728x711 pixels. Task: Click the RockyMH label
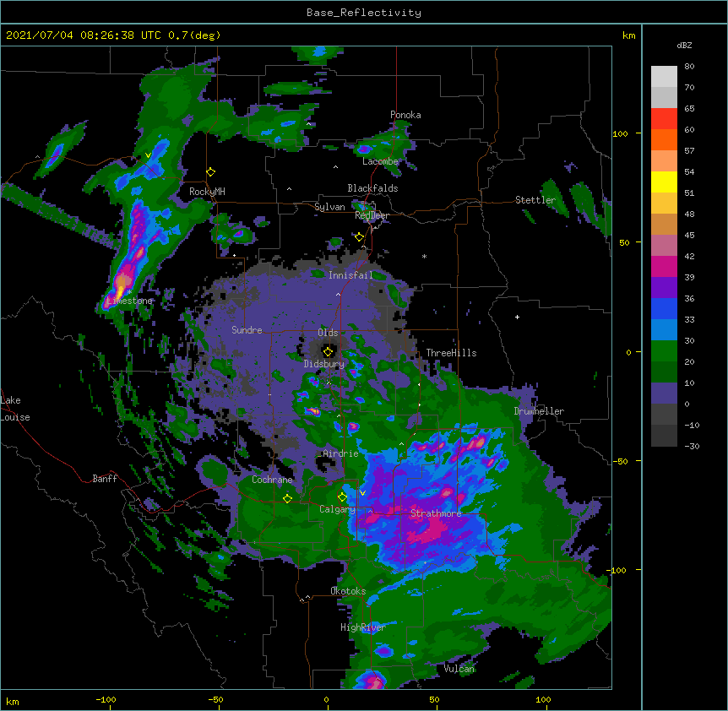point(207,192)
